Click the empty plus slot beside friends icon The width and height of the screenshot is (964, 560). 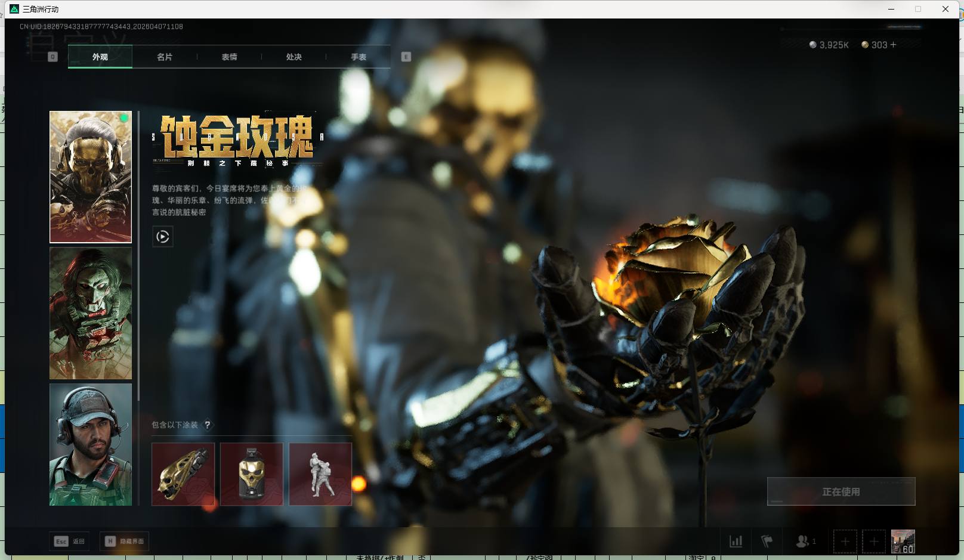[x=845, y=542]
